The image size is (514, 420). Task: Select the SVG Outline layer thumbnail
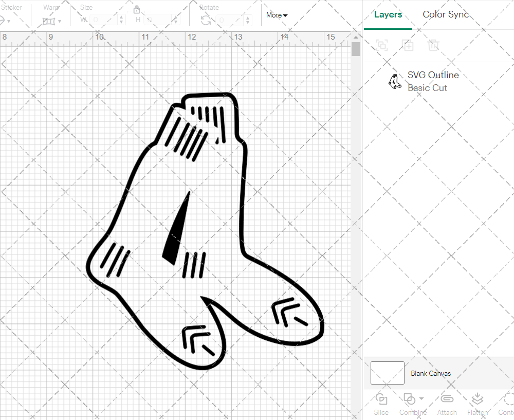coord(395,81)
